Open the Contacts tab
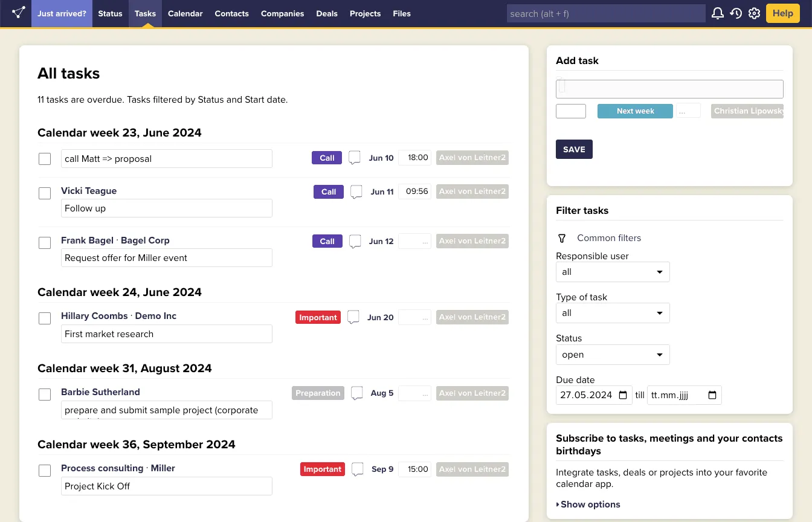Image resolution: width=812 pixels, height=522 pixels. pyautogui.click(x=231, y=13)
